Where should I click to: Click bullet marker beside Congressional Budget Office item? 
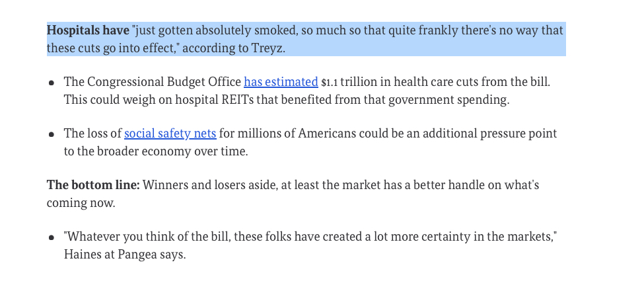click(x=52, y=83)
